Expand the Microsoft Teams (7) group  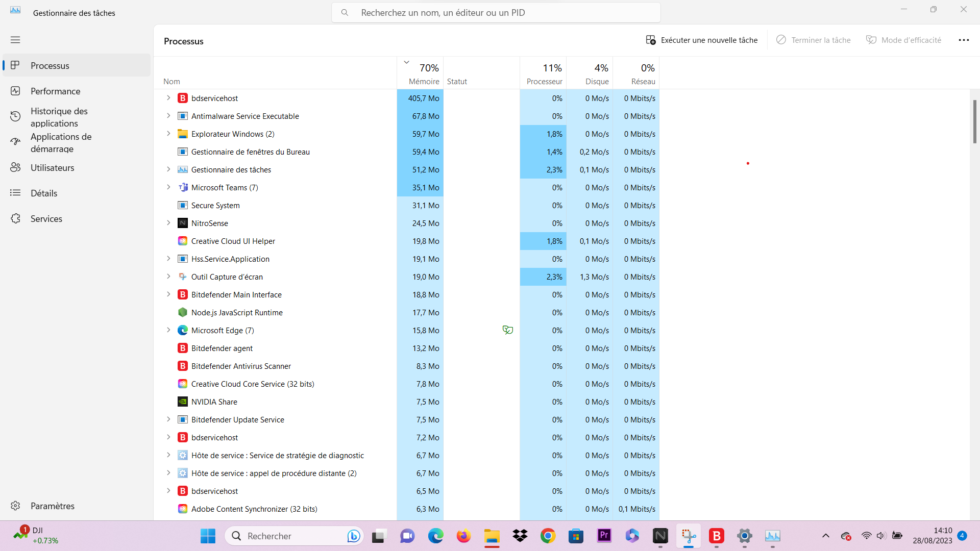coord(168,187)
